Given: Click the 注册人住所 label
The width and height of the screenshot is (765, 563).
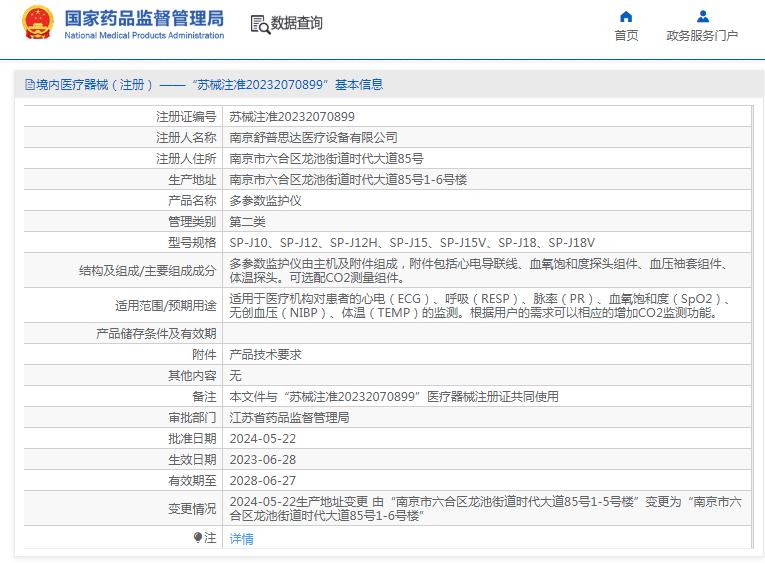Looking at the screenshot, I should pos(186,159).
